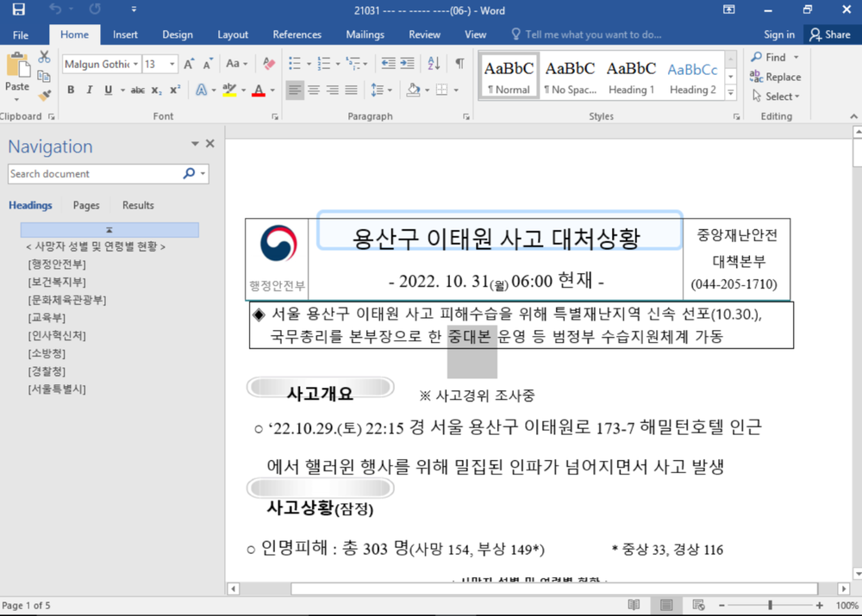862x616 pixels.
Task: Select center text alignment
Action: [312, 89]
